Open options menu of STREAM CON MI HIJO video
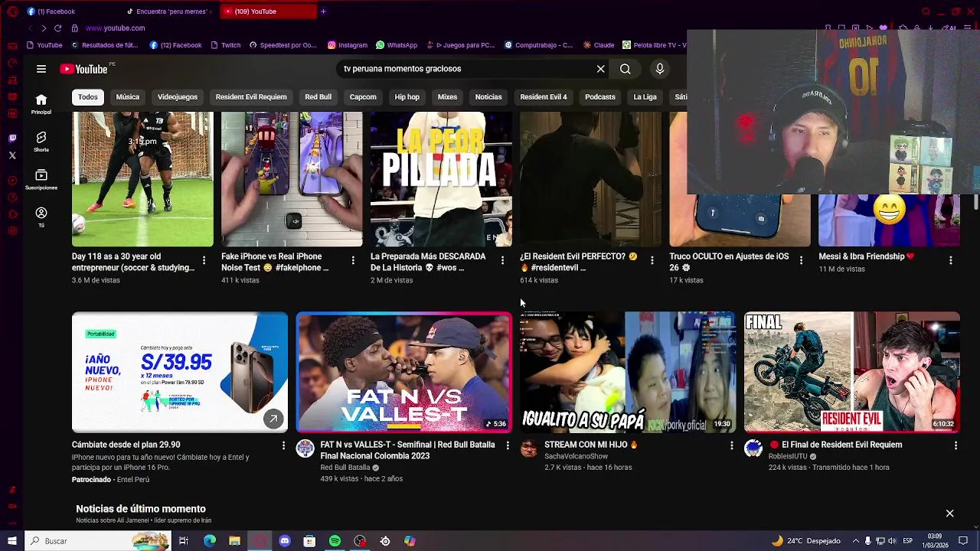 731,445
